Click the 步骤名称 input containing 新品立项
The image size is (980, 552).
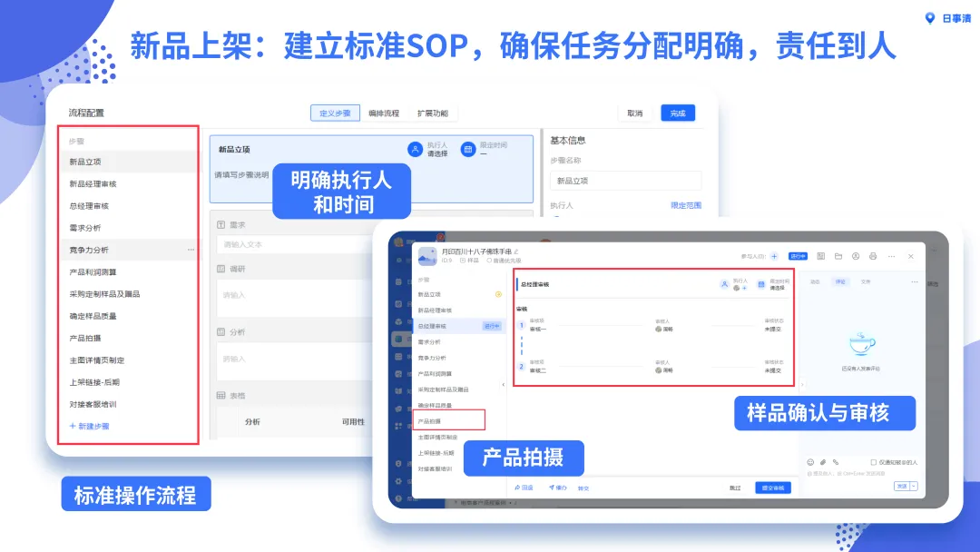point(625,181)
